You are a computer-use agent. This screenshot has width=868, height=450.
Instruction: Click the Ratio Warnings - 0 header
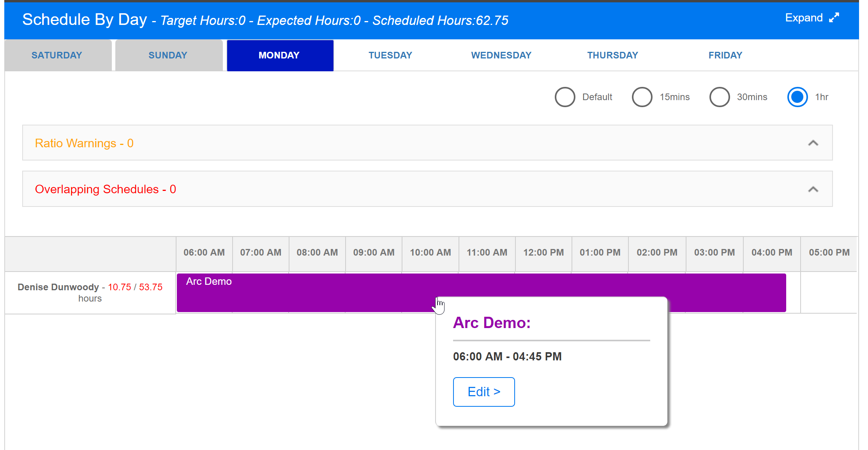tap(84, 143)
